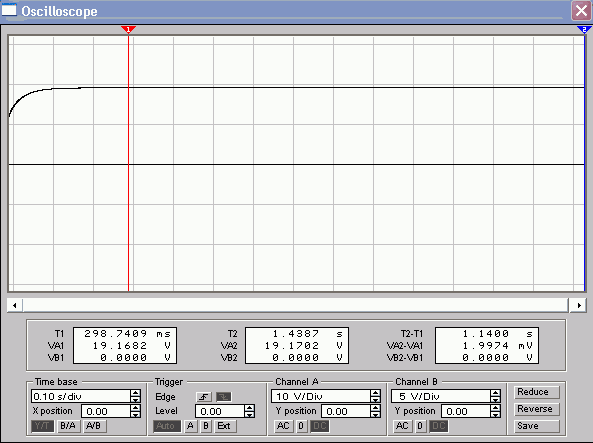Click the red cursor 1 marker
This screenshot has width=593, height=443.
pyautogui.click(x=129, y=30)
